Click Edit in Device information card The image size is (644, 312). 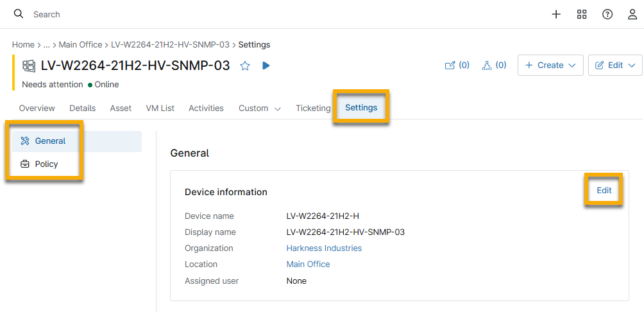[604, 191]
